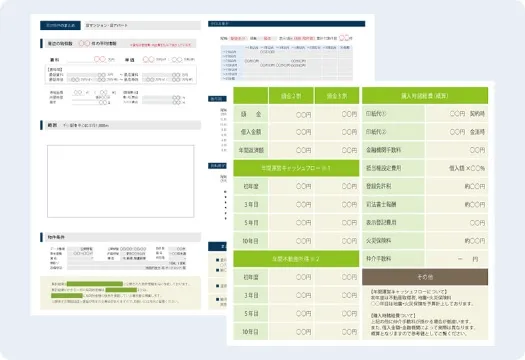Viewport: 525px width, 360px height.
Task: Click the 金融機関手数料 label
Action: tap(393, 150)
